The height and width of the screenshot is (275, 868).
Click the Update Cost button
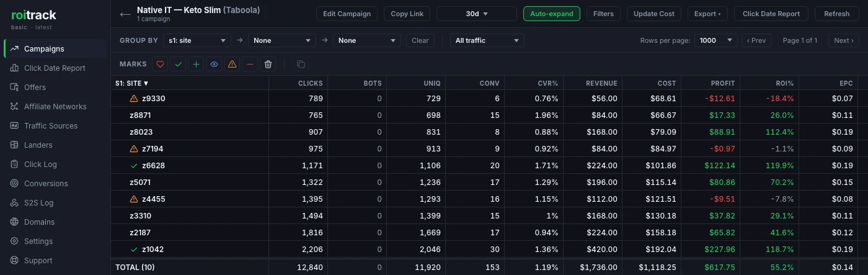click(655, 14)
